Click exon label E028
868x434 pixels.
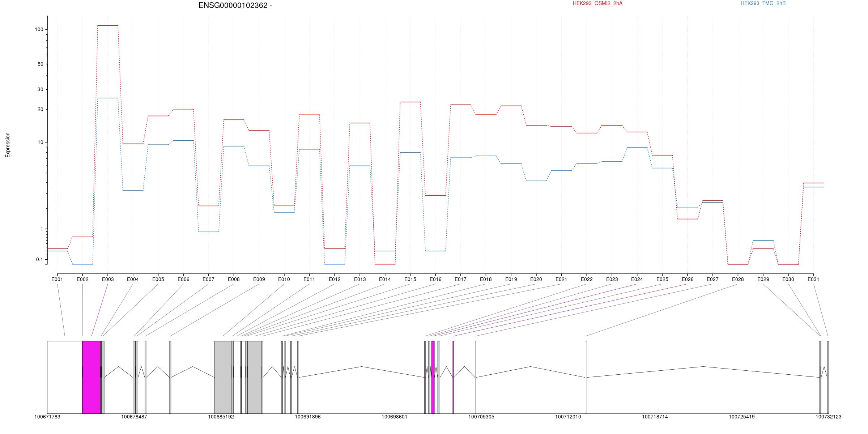738,280
